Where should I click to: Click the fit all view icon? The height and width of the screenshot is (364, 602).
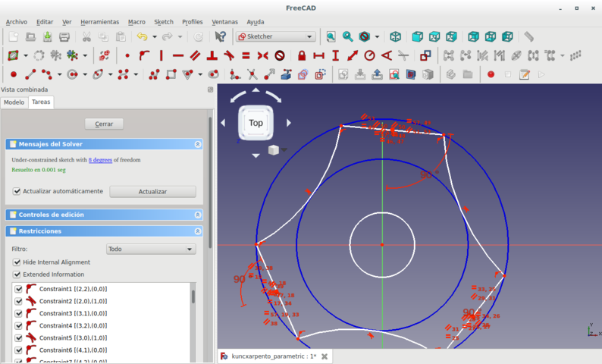[331, 36]
